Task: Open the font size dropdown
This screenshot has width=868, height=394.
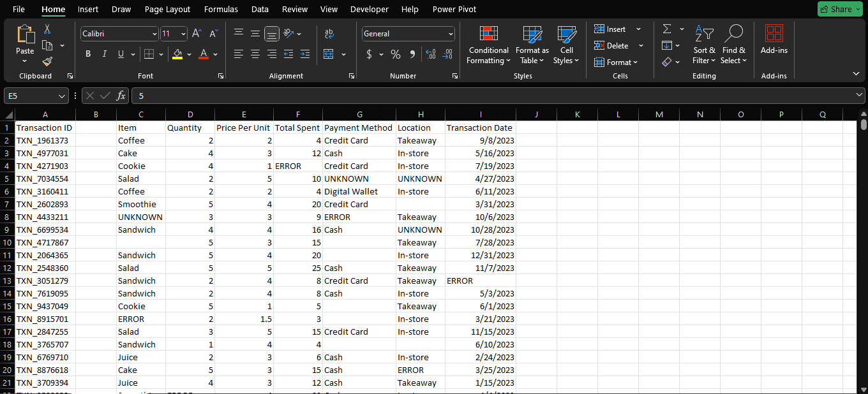Action: pos(184,34)
